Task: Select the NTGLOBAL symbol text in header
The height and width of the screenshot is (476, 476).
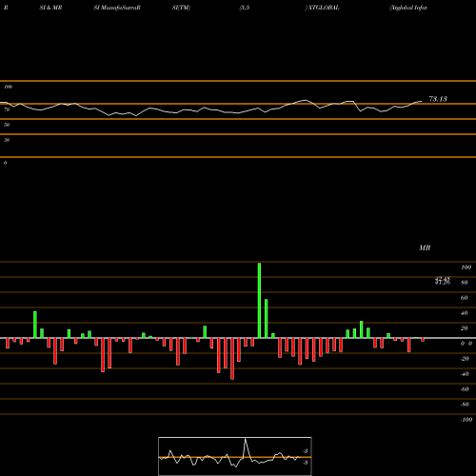Action: coord(324,8)
